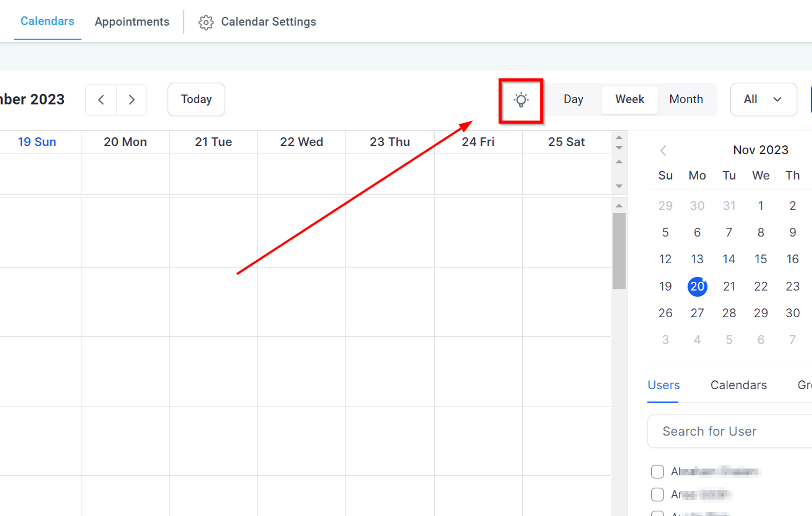Select October 30 in mini calendar

697,206
